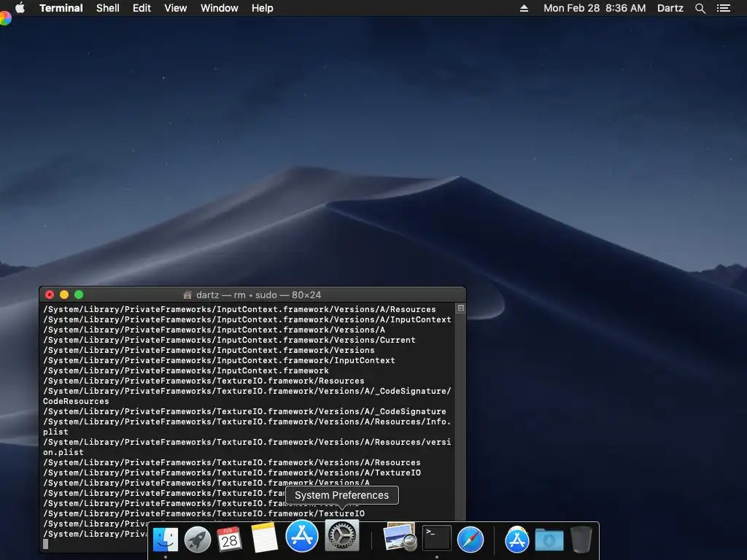Open the Edit menu
747x560 pixels.
[x=142, y=8]
